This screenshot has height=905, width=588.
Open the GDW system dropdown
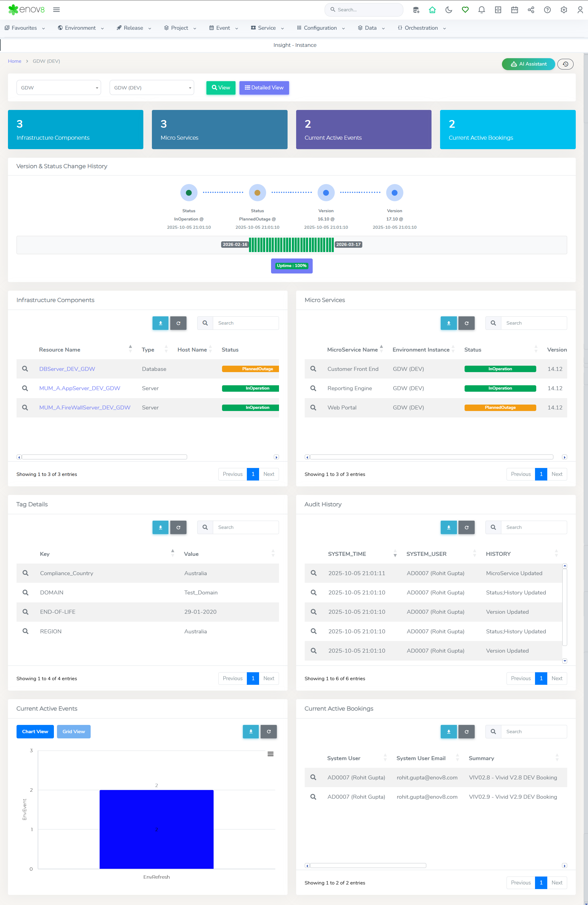58,88
